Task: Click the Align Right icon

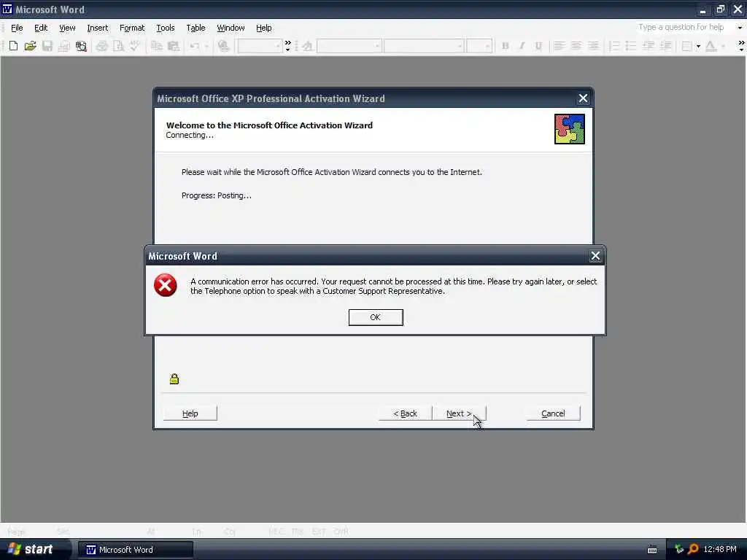Action: [593, 46]
